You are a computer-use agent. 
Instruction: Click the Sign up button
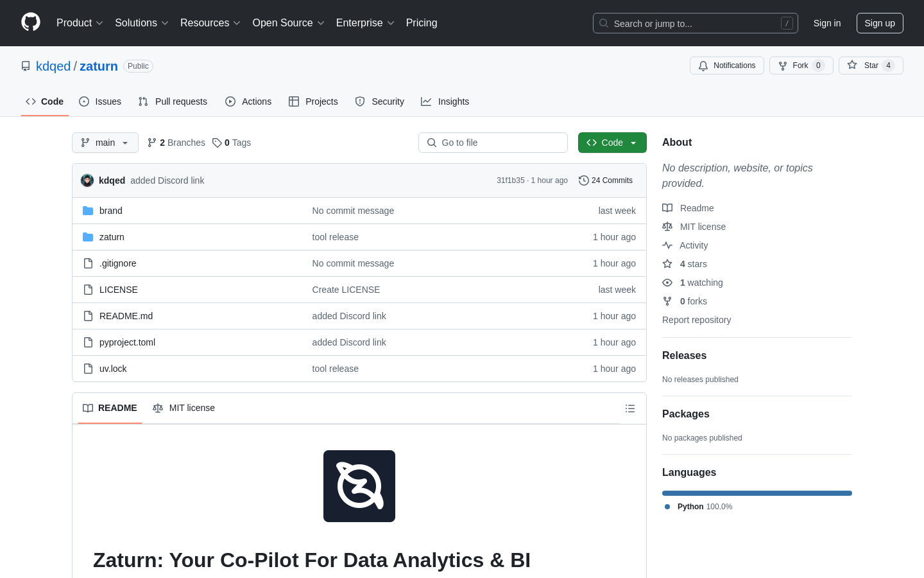pos(880,23)
